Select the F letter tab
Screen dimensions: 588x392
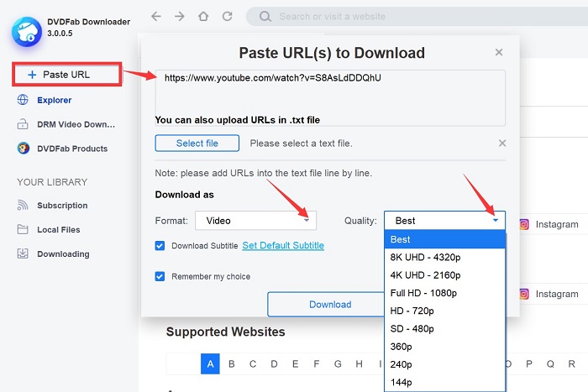(x=317, y=364)
